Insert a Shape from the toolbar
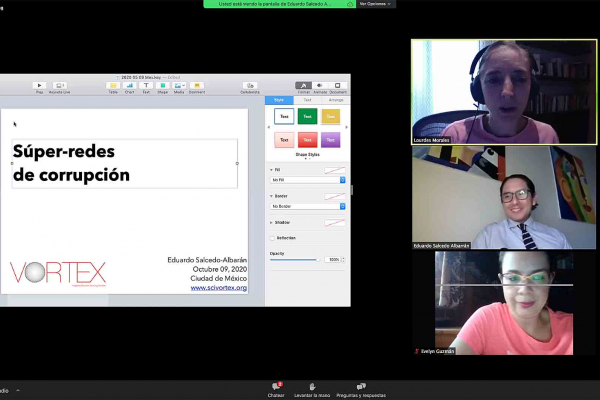The image size is (600, 400). pos(163,86)
